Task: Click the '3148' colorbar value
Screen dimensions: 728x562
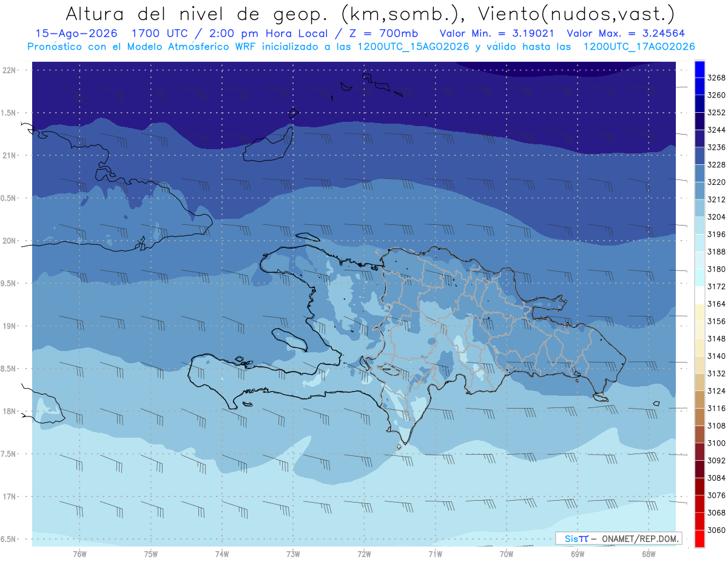Action: [x=716, y=339]
